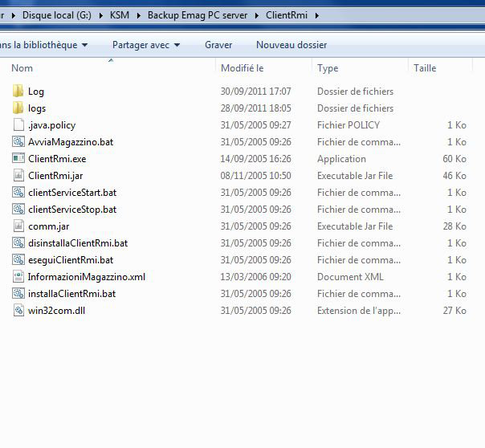The height and width of the screenshot is (448, 485).
Task: Select the installaClientRmi.bat file name
Action: (x=71, y=294)
